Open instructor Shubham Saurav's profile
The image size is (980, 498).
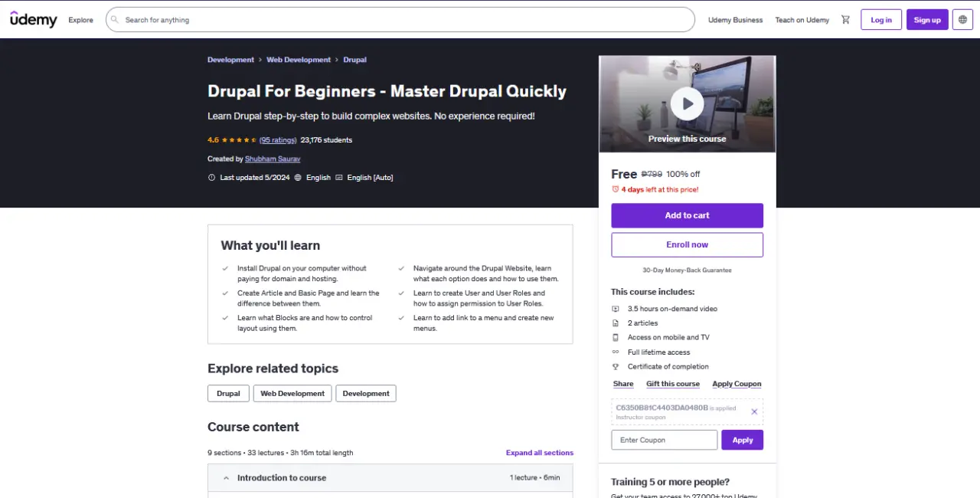(273, 159)
